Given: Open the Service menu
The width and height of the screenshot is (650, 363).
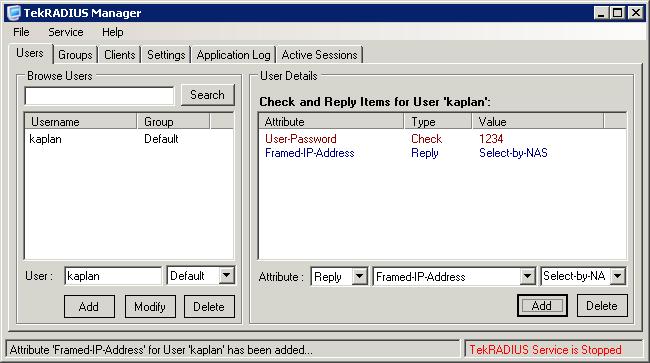Looking at the screenshot, I should coord(65,32).
